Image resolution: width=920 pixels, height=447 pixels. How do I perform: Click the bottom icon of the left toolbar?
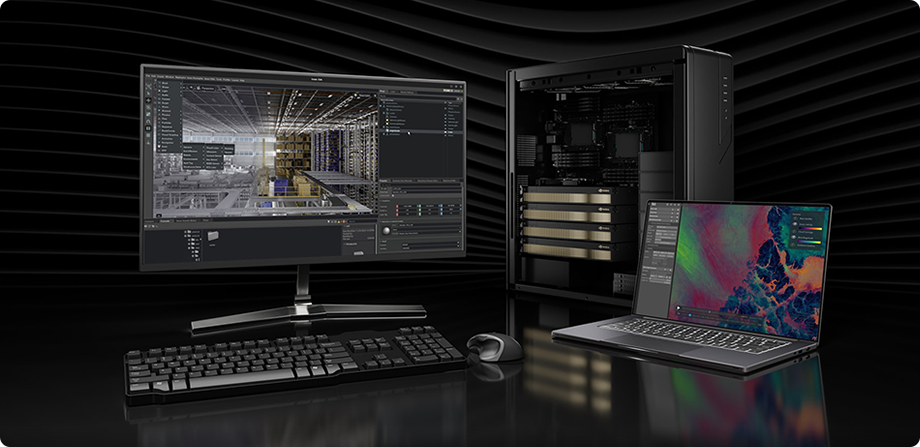150,145
